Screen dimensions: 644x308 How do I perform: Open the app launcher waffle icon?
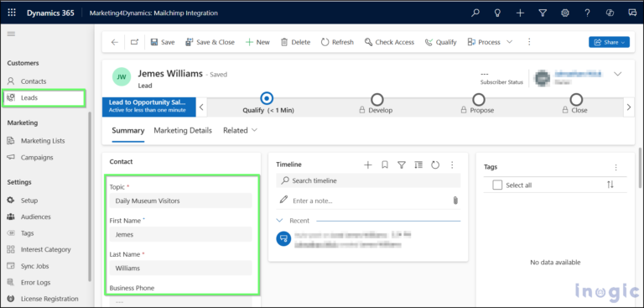click(12, 13)
